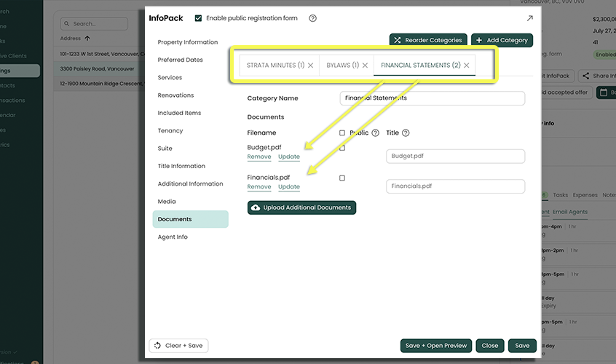Switch to the Bylaws tab
This screenshot has height=364, width=616.
click(x=342, y=66)
